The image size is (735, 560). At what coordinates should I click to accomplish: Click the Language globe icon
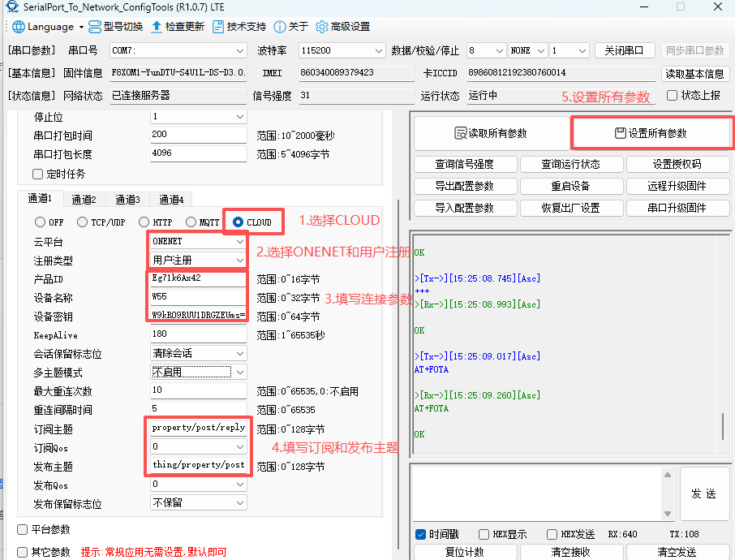tap(19, 27)
